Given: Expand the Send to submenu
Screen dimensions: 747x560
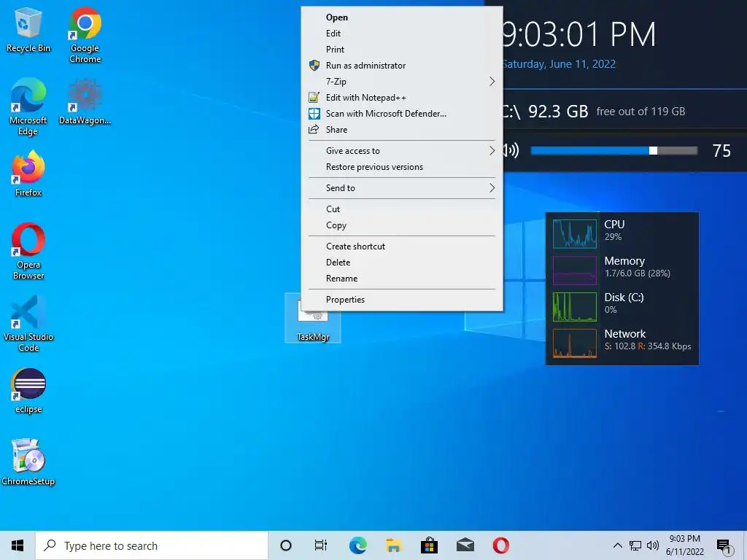Looking at the screenshot, I should click(402, 188).
